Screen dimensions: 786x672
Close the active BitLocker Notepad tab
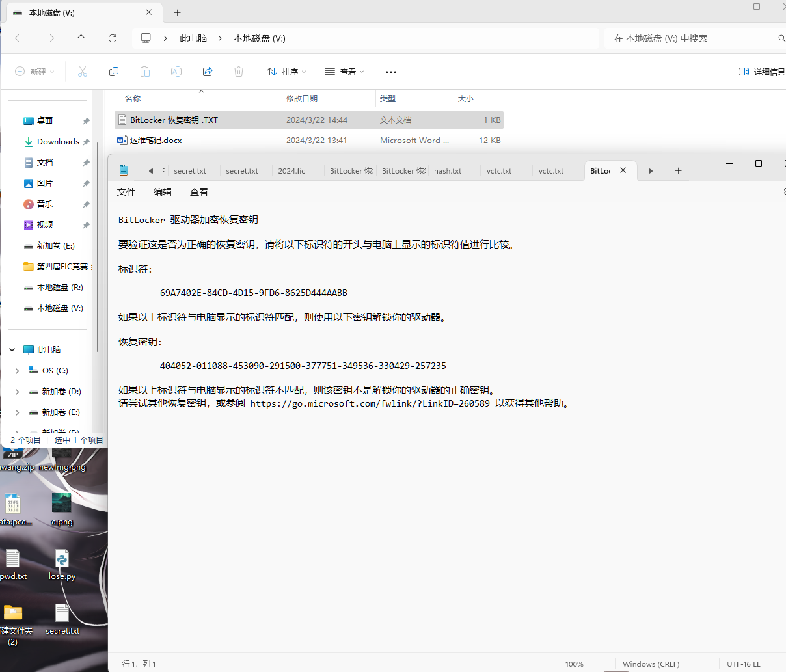[623, 170]
